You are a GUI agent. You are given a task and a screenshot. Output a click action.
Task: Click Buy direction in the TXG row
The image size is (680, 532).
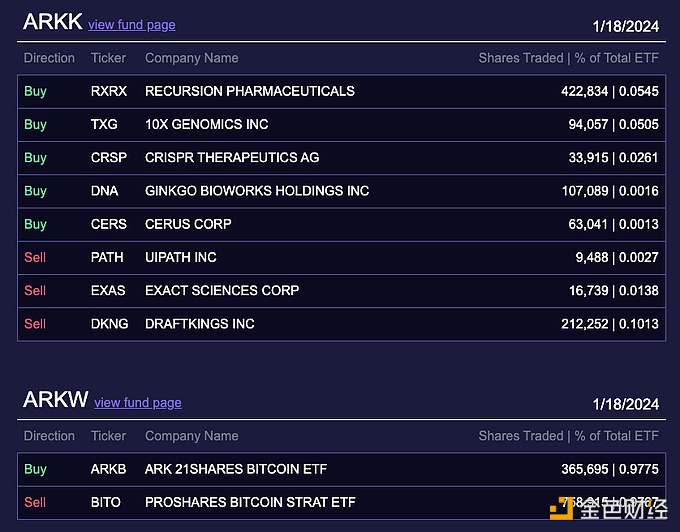35,125
